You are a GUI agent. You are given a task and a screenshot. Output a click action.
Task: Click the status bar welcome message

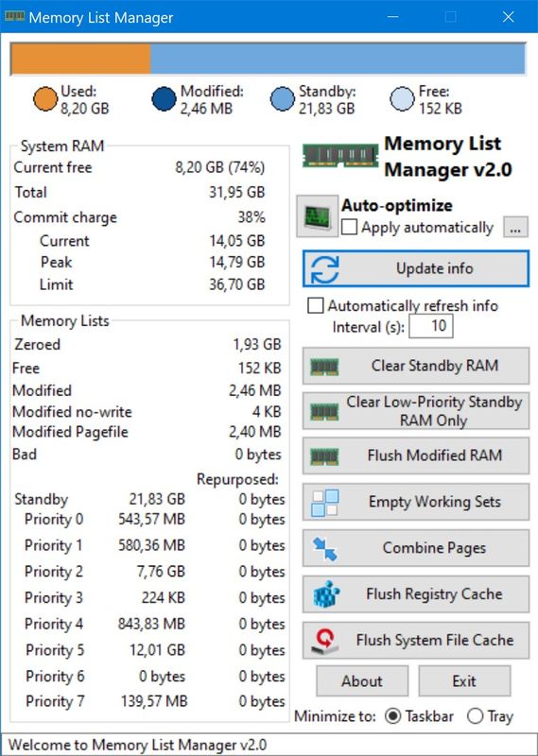pyautogui.click(x=138, y=745)
